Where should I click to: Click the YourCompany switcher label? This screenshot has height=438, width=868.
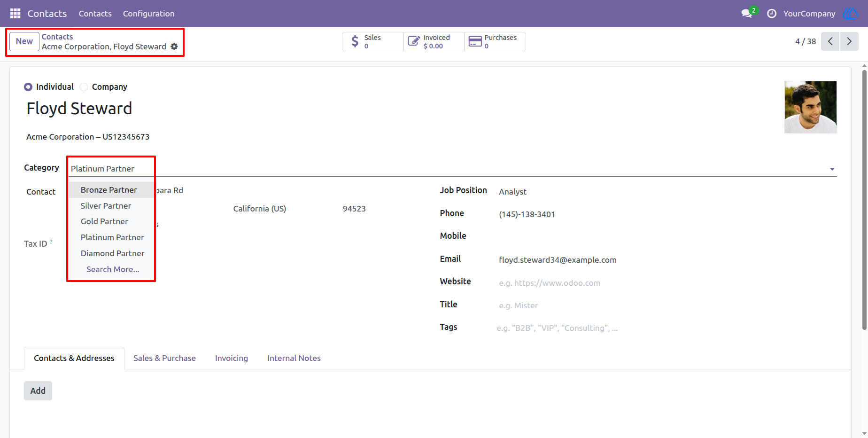809,14
